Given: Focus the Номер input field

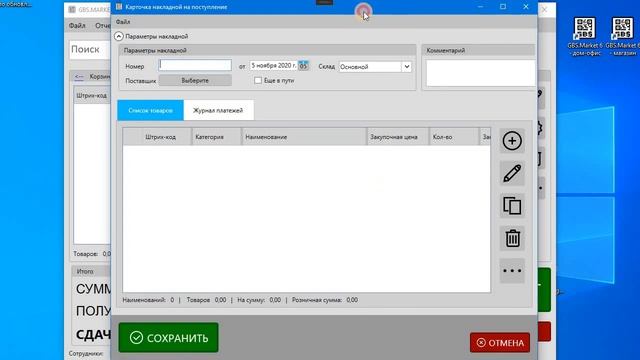Looking at the screenshot, I should 195,65.
